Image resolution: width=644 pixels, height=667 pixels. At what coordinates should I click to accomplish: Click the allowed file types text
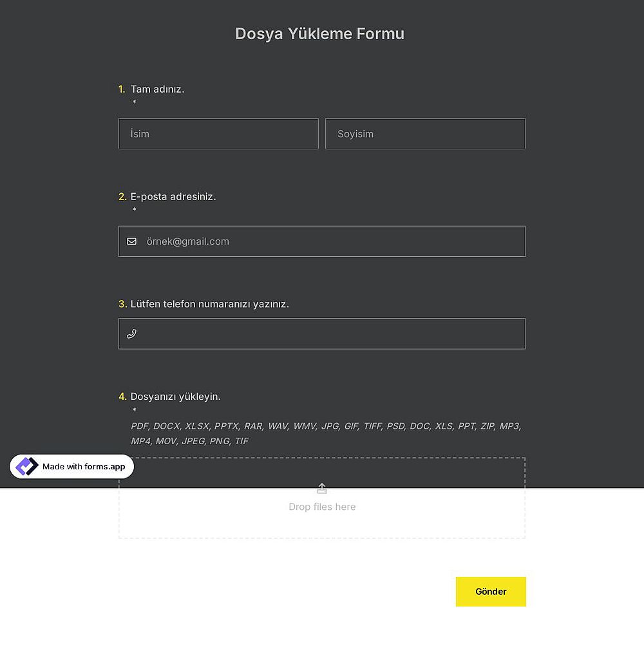(x=327, y=433)
